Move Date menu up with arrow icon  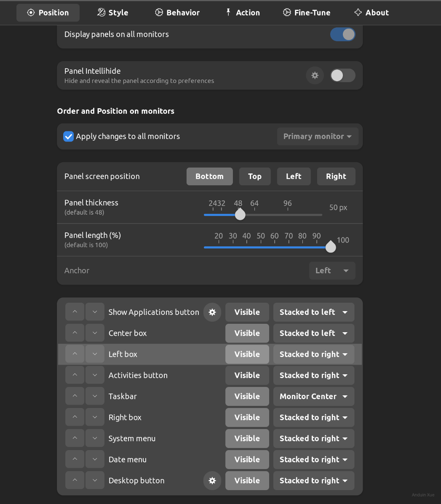coord(75,459)
